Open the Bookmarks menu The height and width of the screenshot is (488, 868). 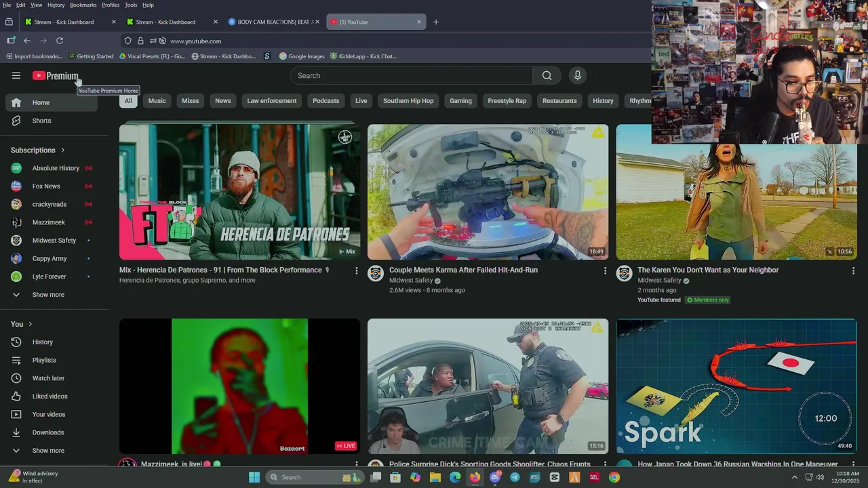(83, 5)
